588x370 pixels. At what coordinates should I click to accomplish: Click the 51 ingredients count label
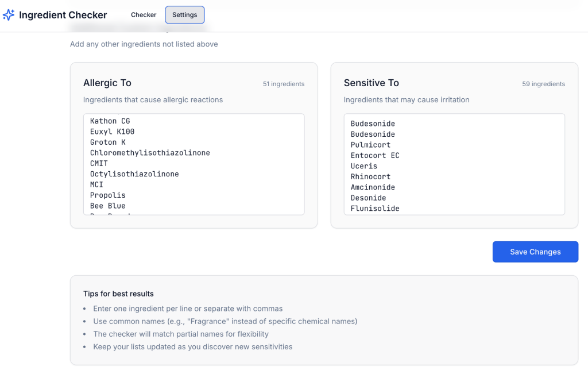tap(284, 84)
